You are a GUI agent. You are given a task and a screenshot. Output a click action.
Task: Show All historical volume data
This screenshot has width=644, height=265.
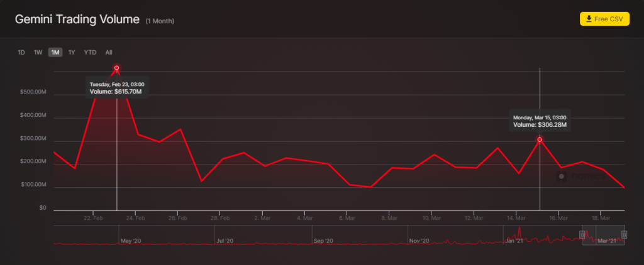coord(108,53)
